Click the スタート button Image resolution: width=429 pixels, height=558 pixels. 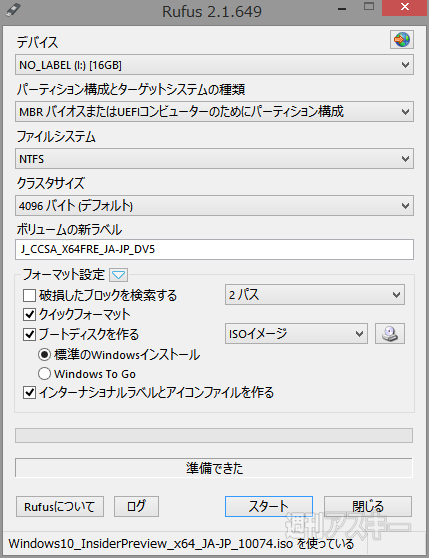[269, 506]
